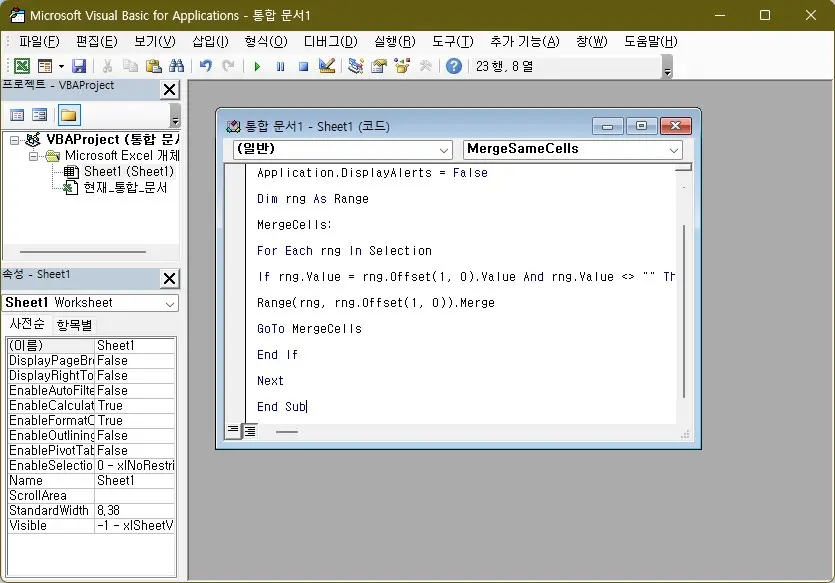Open the 도구(T) menu

pyautogui.click(x=453, y=42)
